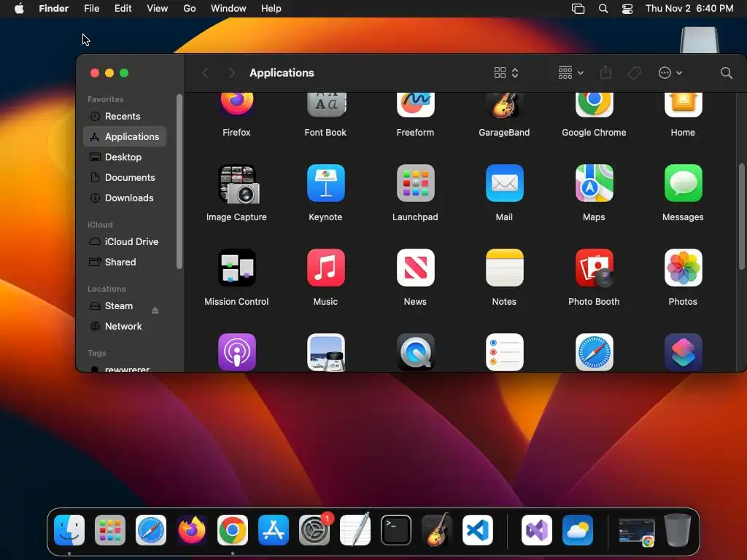The width and height of the screenshot is (747, 560).
Task: Open the Action (ellipsis) menu dropdown
Action: (x=670, y=73)
